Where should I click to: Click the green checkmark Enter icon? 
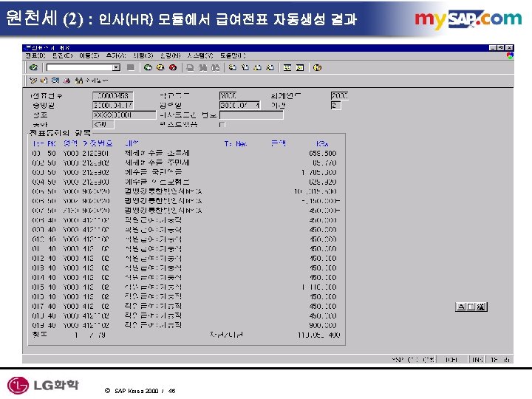(33, 67)
